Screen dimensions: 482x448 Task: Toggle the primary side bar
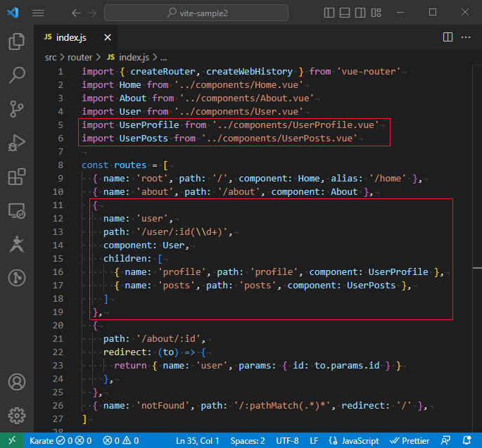[329, 13]
